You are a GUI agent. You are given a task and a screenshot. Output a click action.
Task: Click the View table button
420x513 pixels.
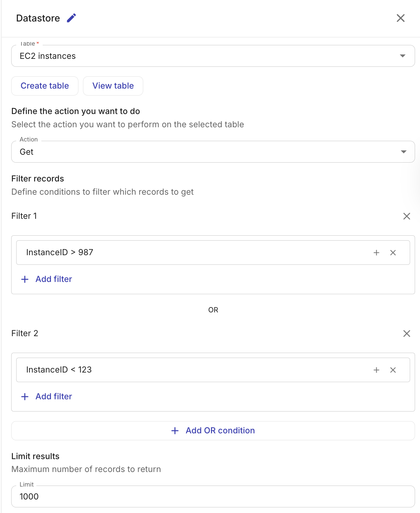coord(113,86)
